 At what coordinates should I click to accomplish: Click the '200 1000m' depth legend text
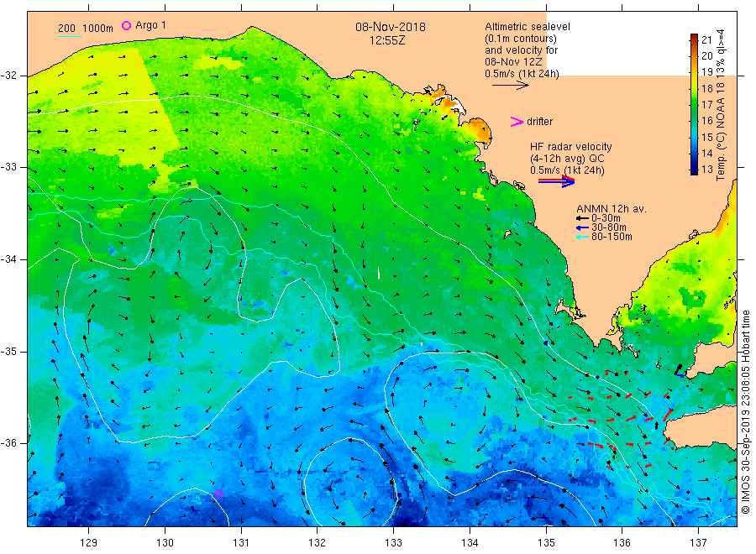coord(86,29)
